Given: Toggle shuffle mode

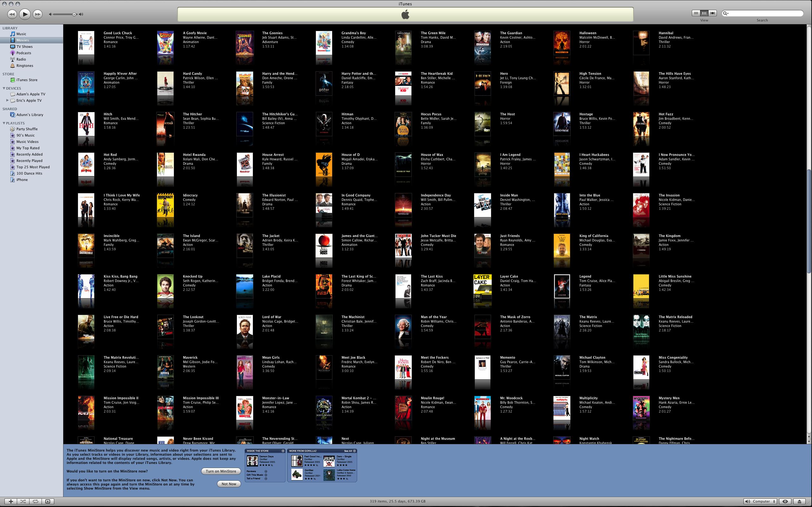Looking at the screenshot, I should tap(23, 501).
